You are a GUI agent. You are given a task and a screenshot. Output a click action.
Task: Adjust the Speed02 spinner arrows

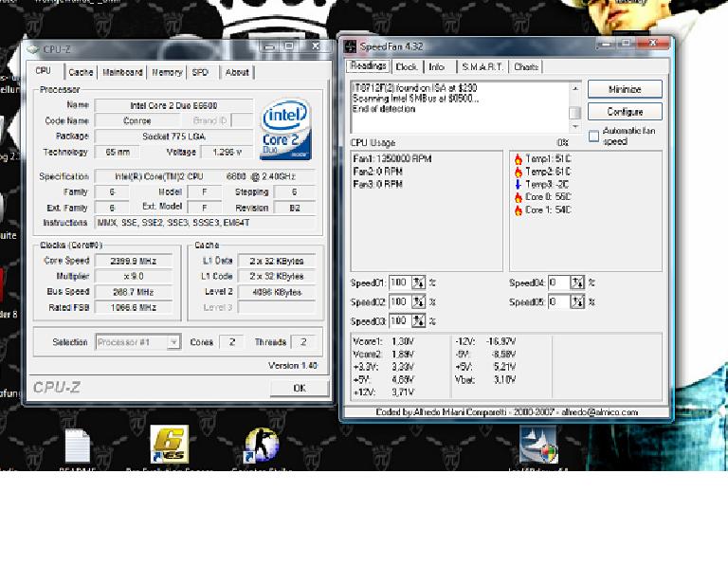click(418, 301)
